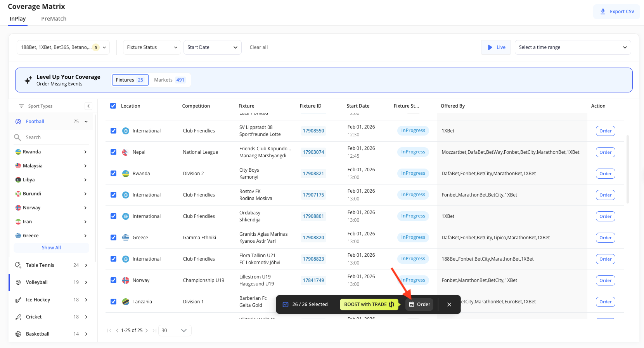Click the Table Tennis sport icon

tap(18, 265)
